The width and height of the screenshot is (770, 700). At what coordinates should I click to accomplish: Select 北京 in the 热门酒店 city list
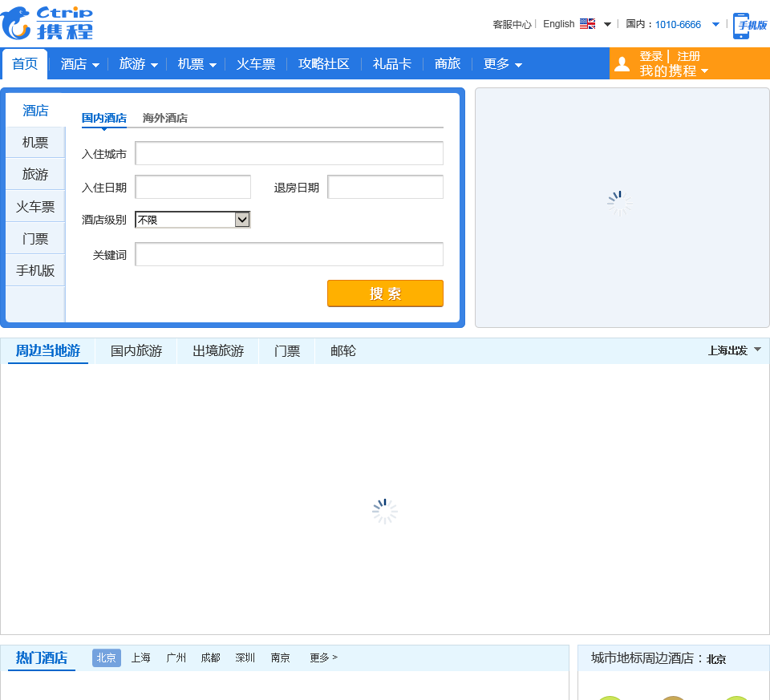107,658
